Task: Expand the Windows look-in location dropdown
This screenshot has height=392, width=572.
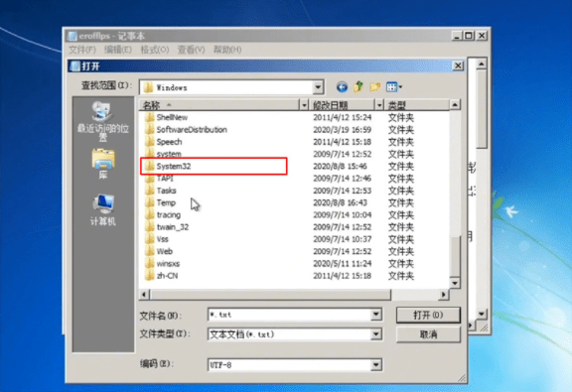Action: click(318, 87)
